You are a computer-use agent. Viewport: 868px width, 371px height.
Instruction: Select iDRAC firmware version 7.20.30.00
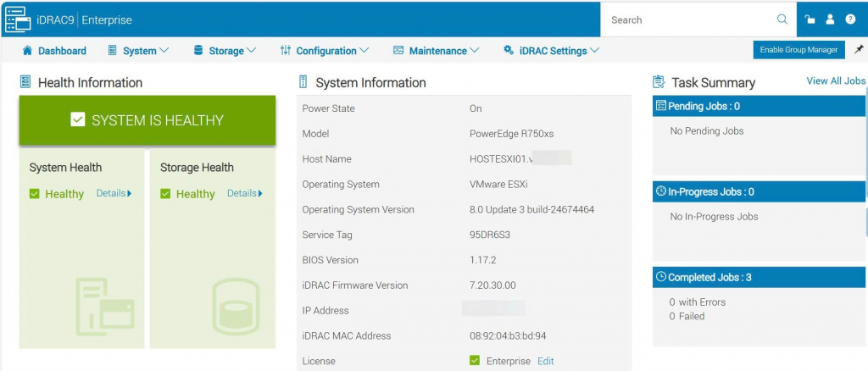coord(492,285)
